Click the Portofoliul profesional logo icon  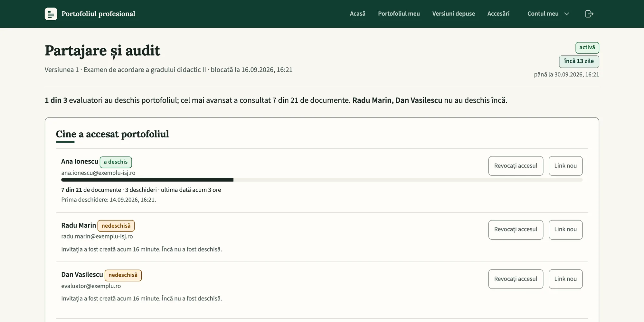pos(51,14)
